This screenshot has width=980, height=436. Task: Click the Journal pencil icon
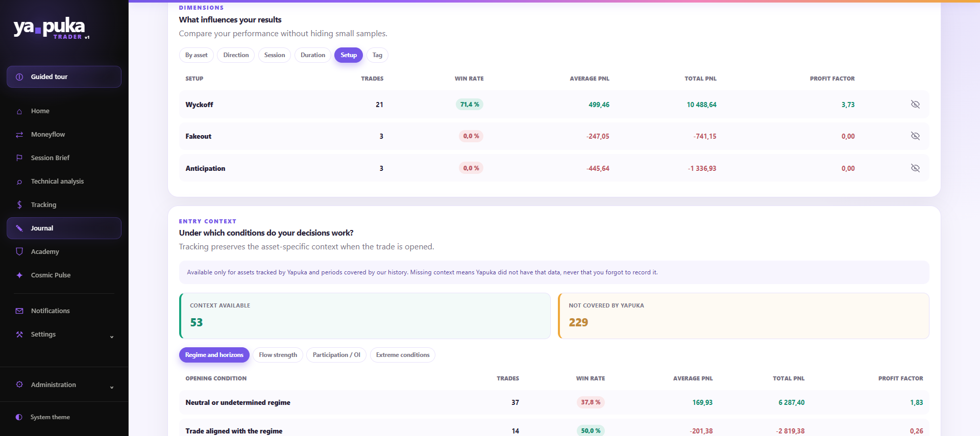[19, 228]
